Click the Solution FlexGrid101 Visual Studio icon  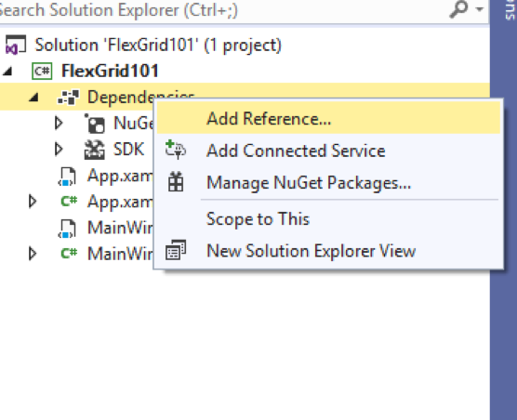point(15,45)
